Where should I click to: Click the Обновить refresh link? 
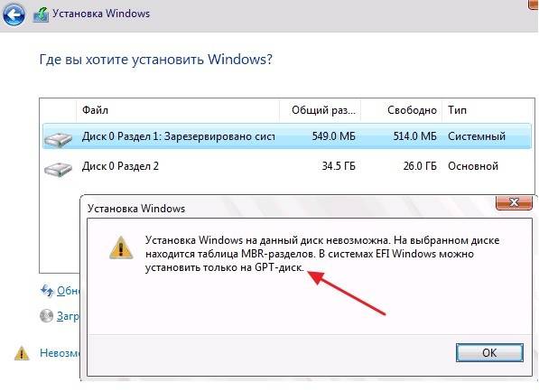point(68,291)
